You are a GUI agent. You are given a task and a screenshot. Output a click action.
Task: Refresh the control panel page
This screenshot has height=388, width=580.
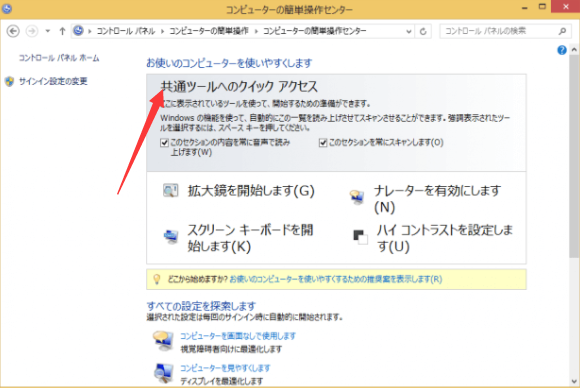click(x=423, y=31)
